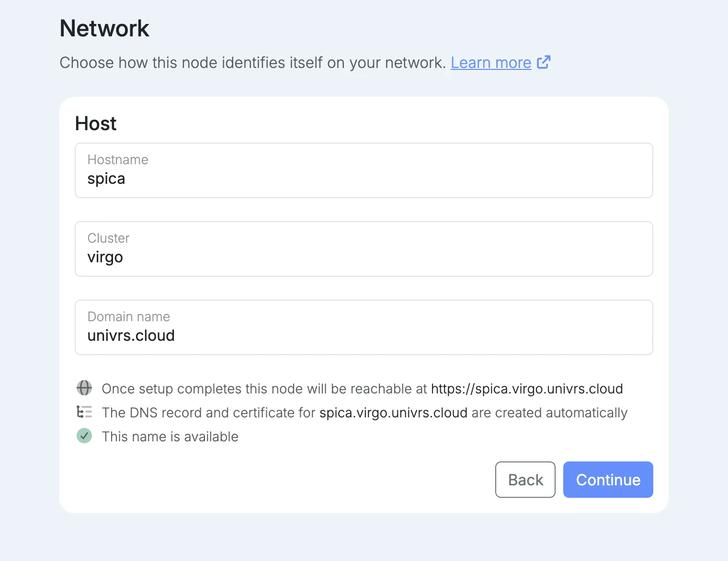728x561 pixels.
Task: Click 'are created automatically' text in the DNS line
Action: [x=549, y=413]
